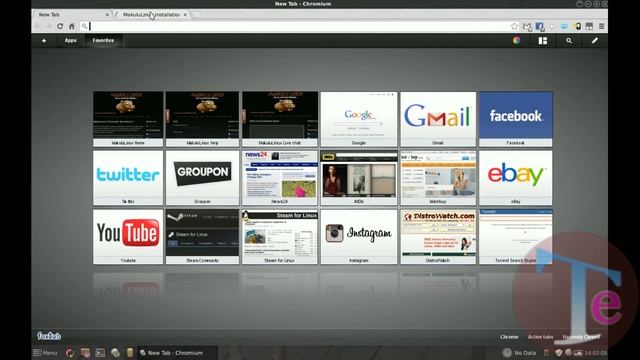Click the No Data weather applet
Image resolution: width=640 pixels, height=360 pixels.
(x=519, y=353)
